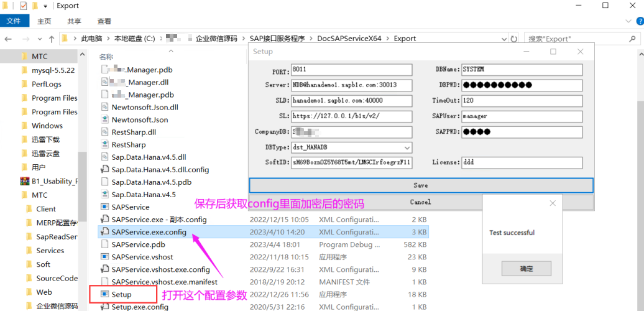Select SAPService.exe - 副本.config file
The height and width of the screenshot is (311, 644).
(x=159, y=220)
